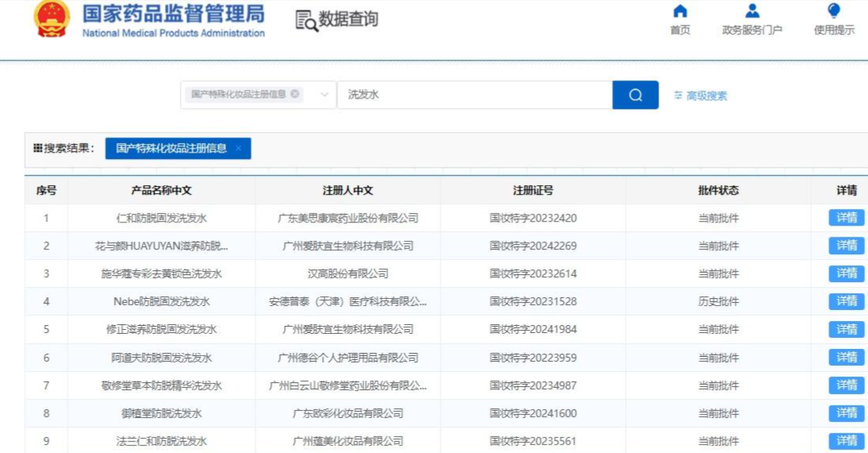The image size is (868, 453).
Task: Select product name 法兰仁和防脱洗发水
Action: 161,441
